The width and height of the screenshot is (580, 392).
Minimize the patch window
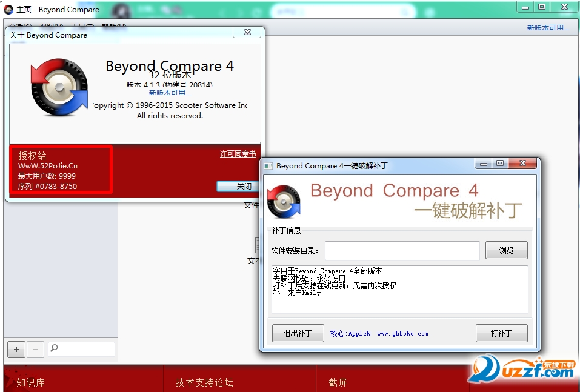tap(484, 164)
